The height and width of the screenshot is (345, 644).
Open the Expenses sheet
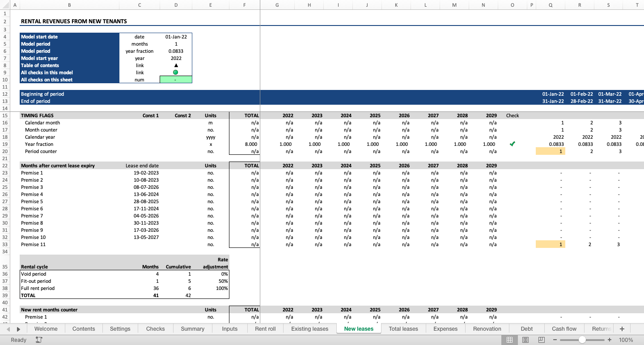(445, 328)
